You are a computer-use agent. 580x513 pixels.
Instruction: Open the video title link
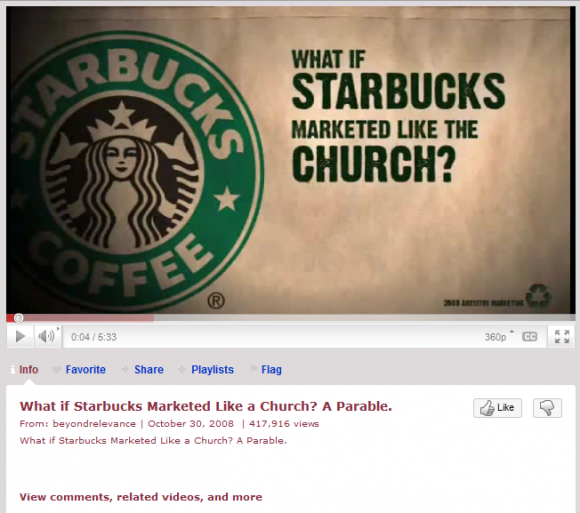pyautogui.click(x=206, y=406)
